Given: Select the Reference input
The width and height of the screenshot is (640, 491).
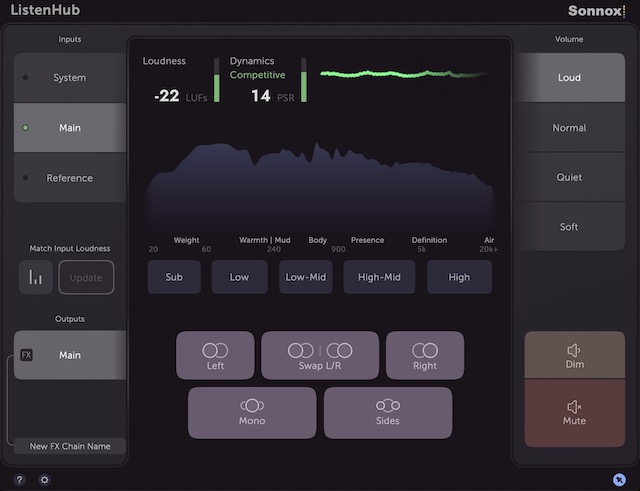Looking at the screenshot, I should pos(70,178).
